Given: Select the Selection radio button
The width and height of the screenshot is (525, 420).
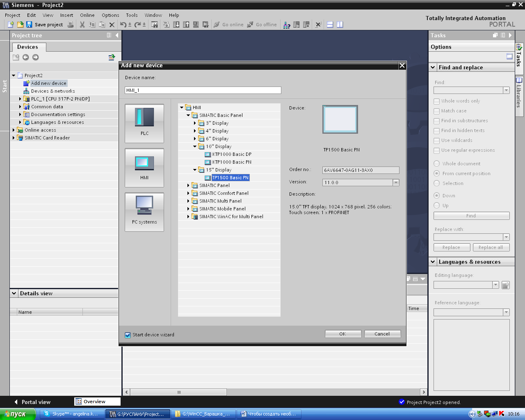Looking at the screenshot, I should 437,183.
